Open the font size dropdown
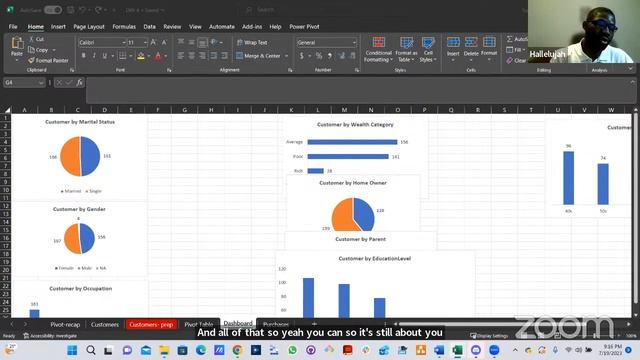Image resolution: width=640 pixels, height=360 pixels. click(x=145, y=42)
